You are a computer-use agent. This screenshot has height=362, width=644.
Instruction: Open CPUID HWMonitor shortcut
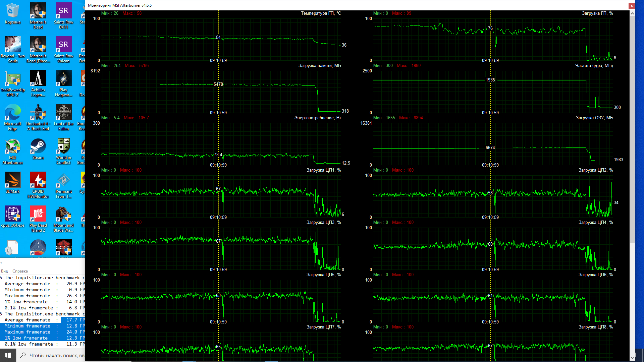pyautogui.click(x=38, y=180)
